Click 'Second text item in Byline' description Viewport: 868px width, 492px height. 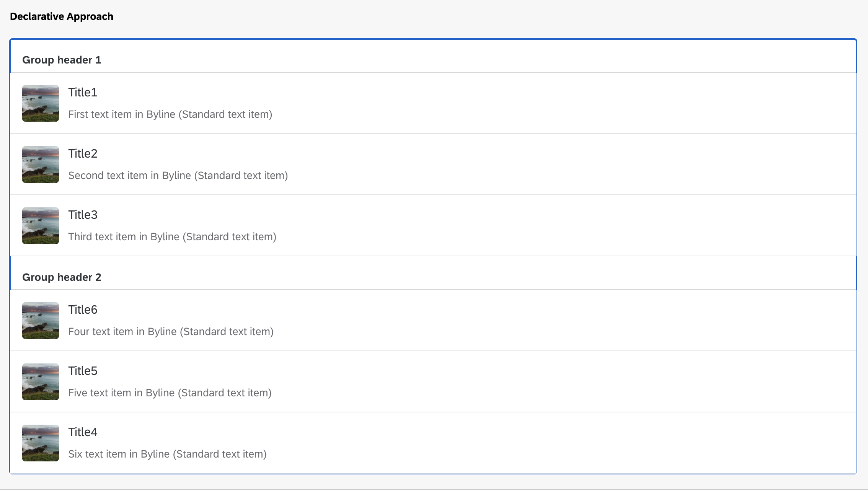(178, 176)
